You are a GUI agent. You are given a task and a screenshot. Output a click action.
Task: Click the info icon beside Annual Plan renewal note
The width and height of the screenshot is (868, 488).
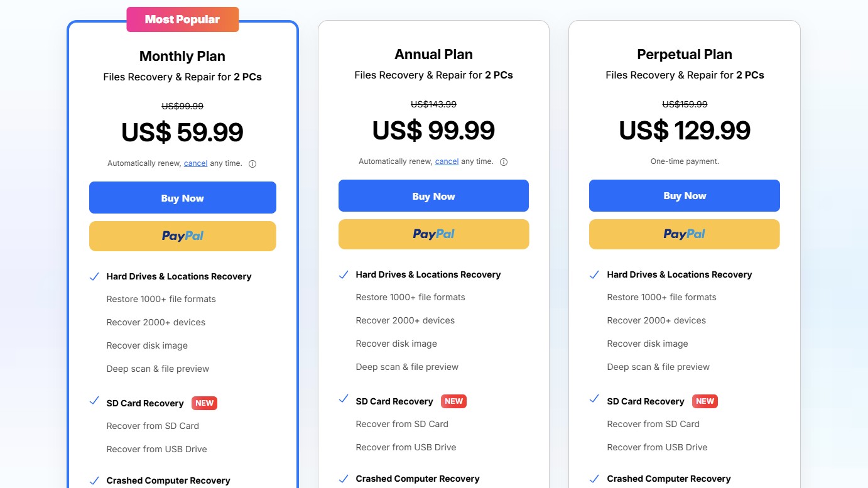point(503,161)
